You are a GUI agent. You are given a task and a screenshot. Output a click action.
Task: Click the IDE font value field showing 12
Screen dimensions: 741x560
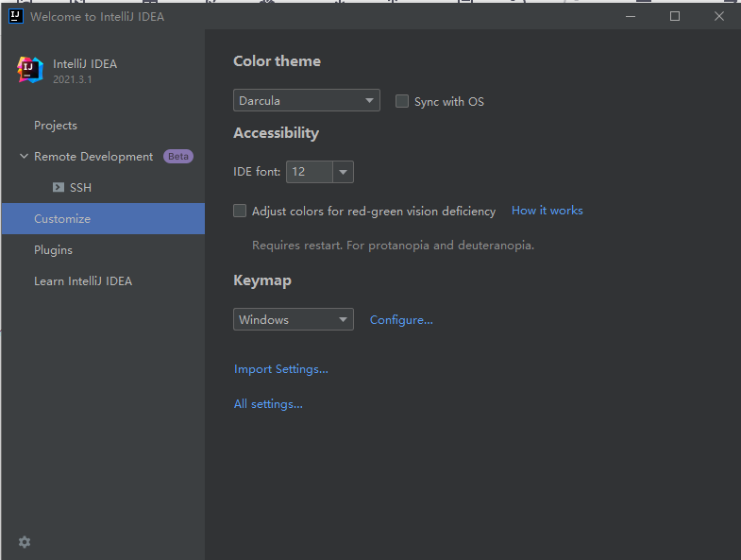[x=310, y=172]
